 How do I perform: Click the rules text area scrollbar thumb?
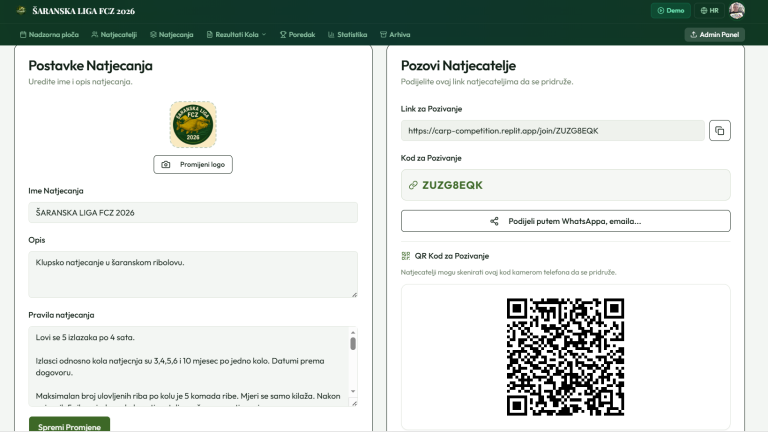(x=353, y=343)
